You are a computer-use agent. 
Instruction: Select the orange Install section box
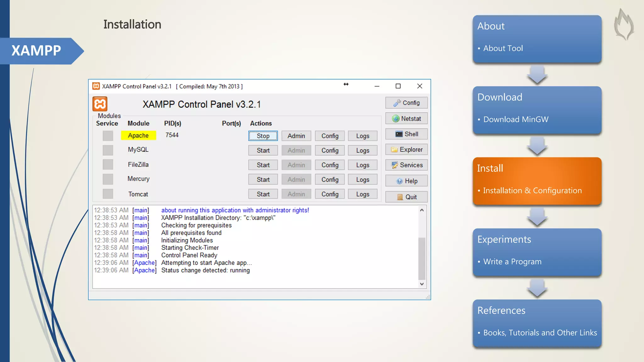[x=537, y=181]
